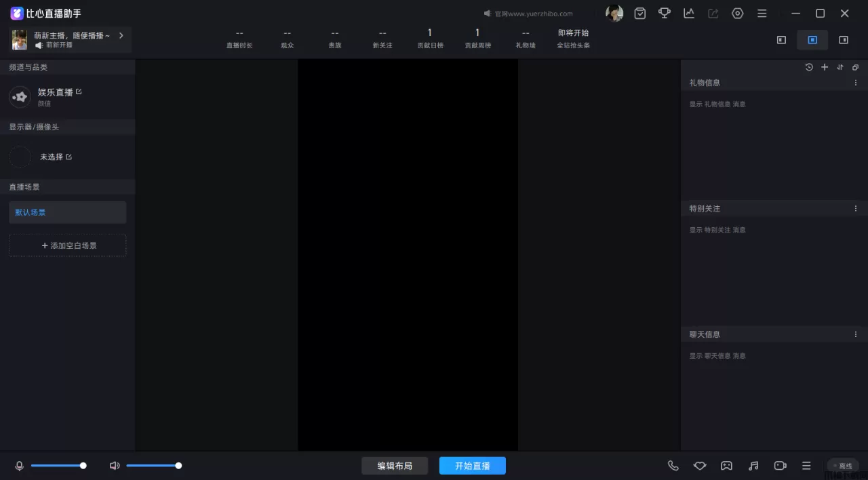The width and height of the screenshot is (868, 480).
Task: Open the game controller icon
Action: pyautogui.click(x=726, y=466)
